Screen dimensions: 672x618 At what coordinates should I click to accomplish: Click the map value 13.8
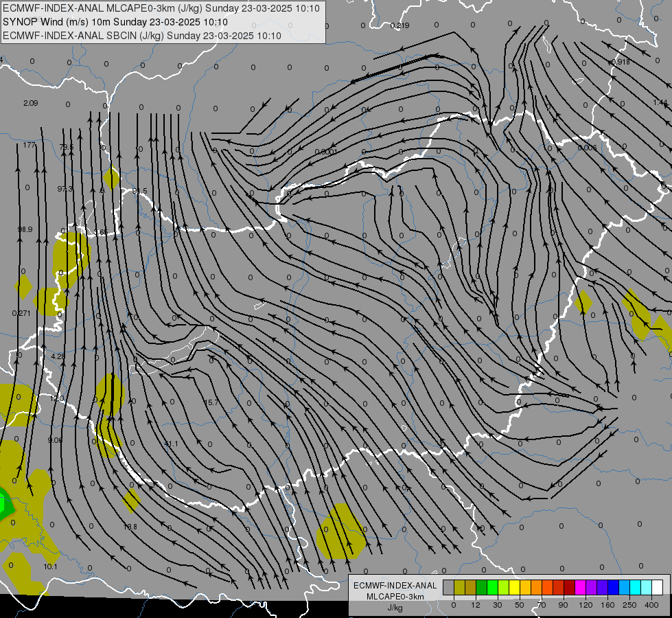tap(130, 527)
